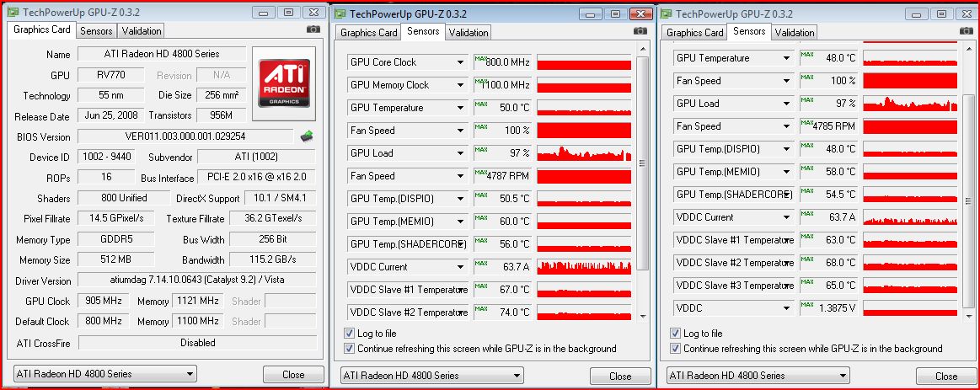
Task: Open the VDDC sensor dropdown in right window
Action: pyautogui.click(x=787, y=308)
